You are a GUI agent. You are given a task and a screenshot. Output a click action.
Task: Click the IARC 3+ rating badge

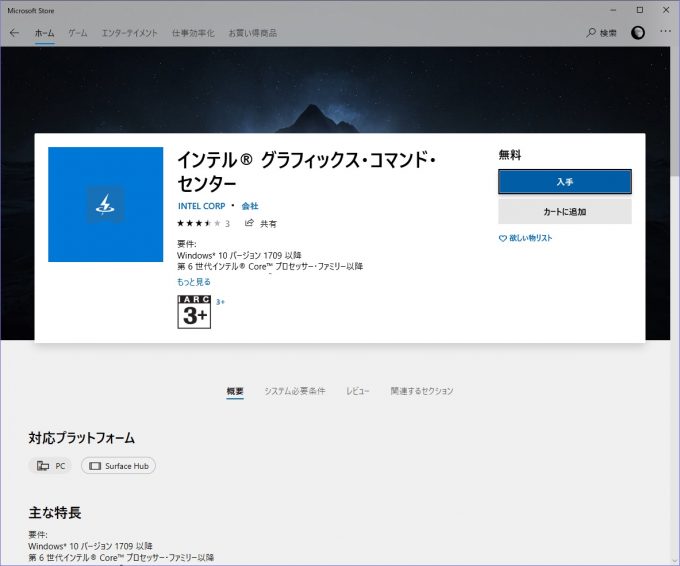pos(194,312)
